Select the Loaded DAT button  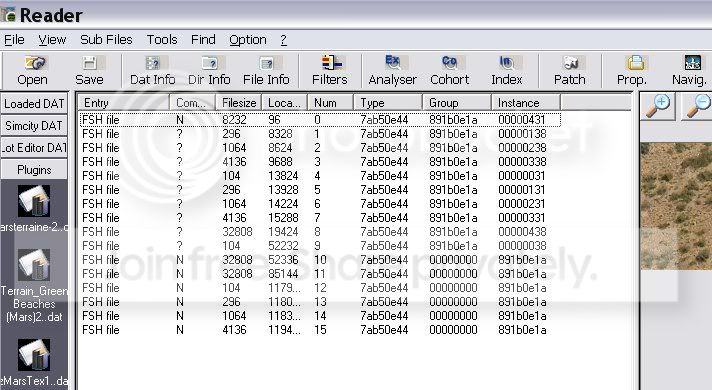34,104
